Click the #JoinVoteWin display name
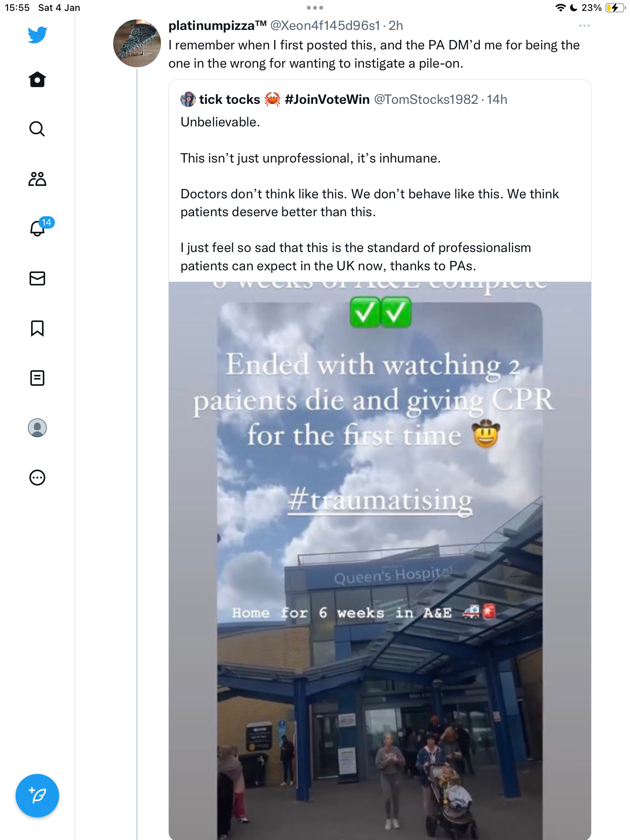 coord(327,100)
